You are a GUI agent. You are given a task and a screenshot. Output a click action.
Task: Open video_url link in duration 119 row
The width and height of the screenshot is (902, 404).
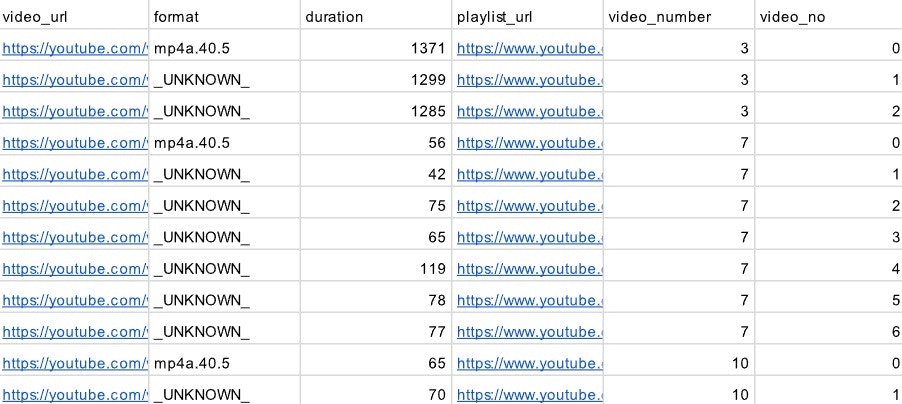(x=75, y=269)
